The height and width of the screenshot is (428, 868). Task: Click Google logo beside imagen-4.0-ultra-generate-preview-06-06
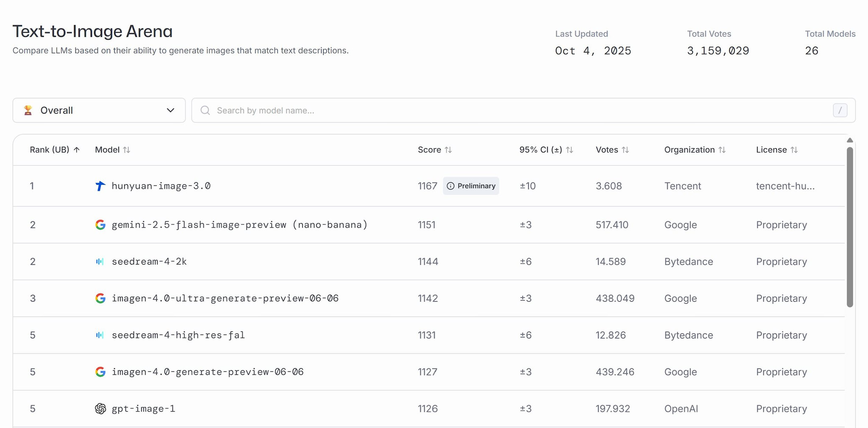tap(100, 298)
